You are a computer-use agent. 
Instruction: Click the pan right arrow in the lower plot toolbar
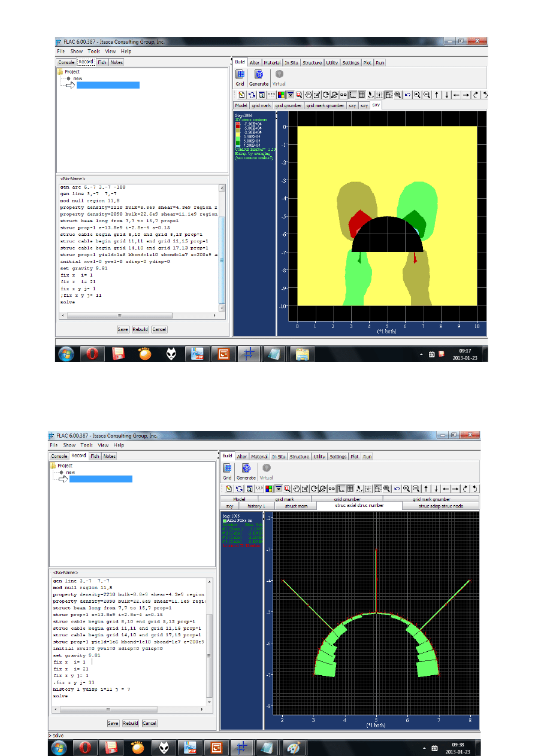pos(456,488)
